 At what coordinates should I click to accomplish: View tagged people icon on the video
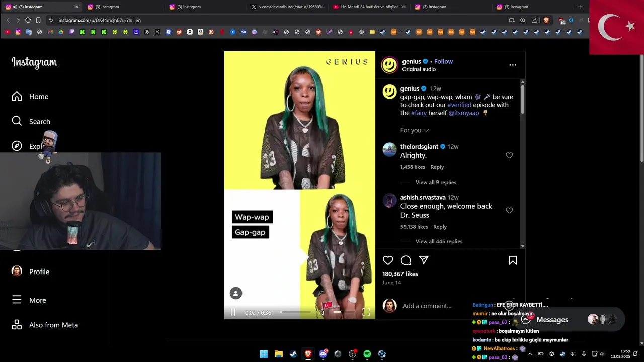point(236,293)
